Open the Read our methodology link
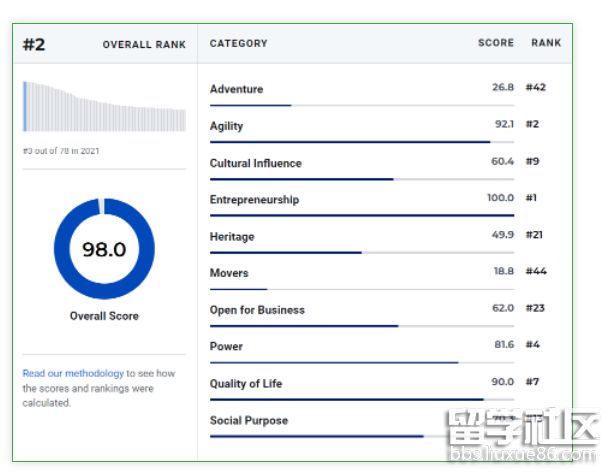613x476 pixels. (x=73, y=373)
